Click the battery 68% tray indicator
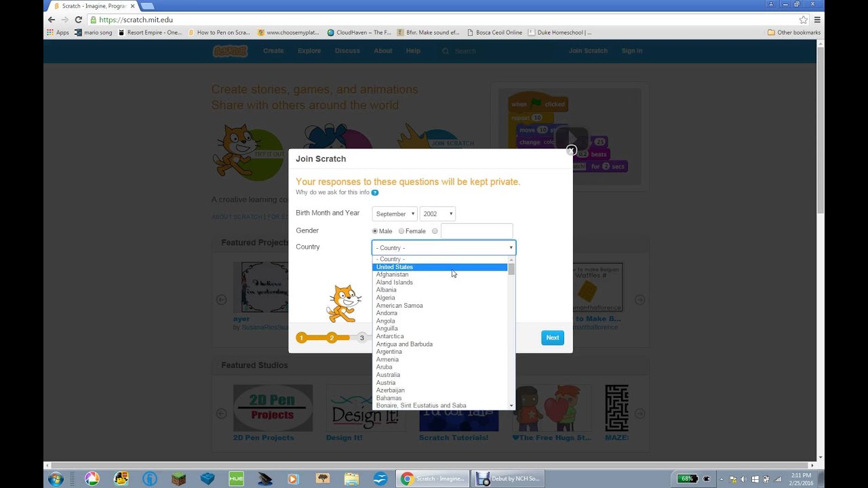Screen dimensions: 868x488 [688, 479]
